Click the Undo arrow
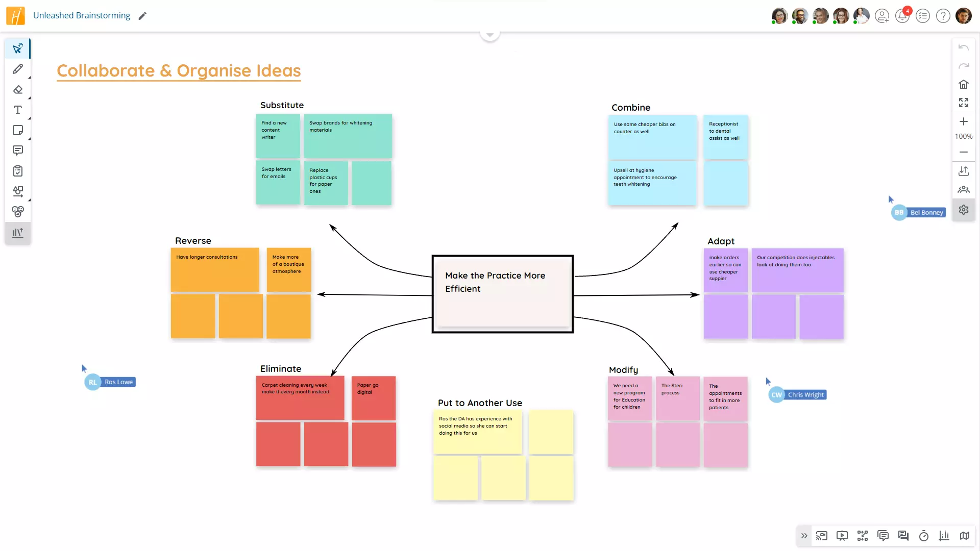Screen dimensions: 980x551 tap(964, 47)
